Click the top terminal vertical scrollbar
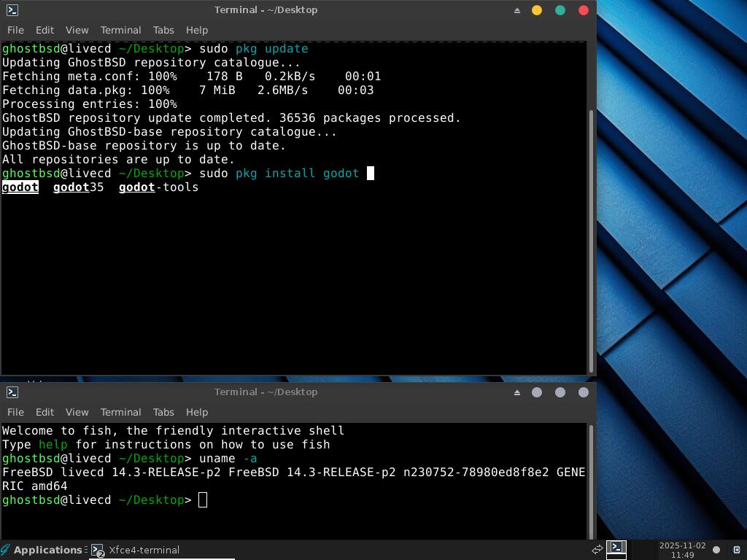This screenshot has width=747, height=560. pos(591,241)
